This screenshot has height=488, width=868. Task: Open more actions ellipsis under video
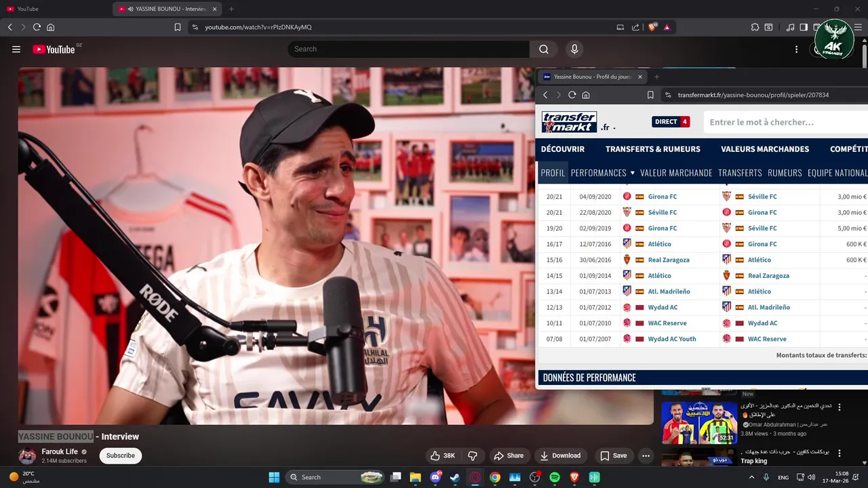coord(646,455)
